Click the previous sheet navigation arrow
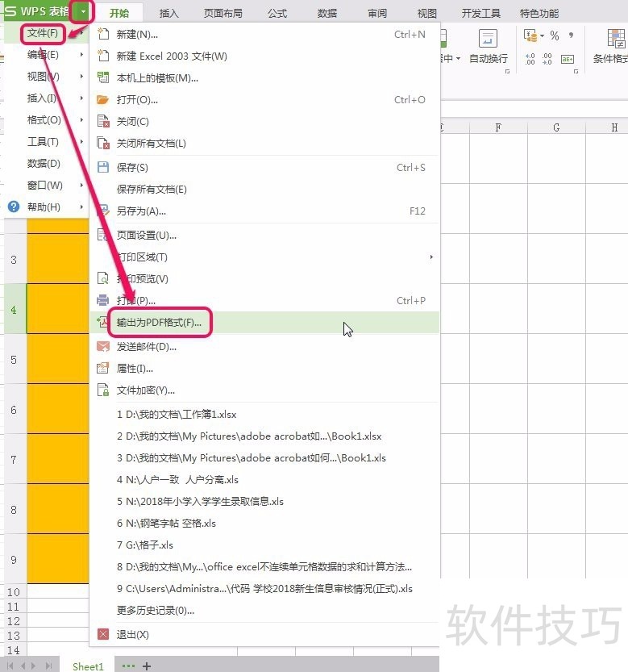 (23, 666)
